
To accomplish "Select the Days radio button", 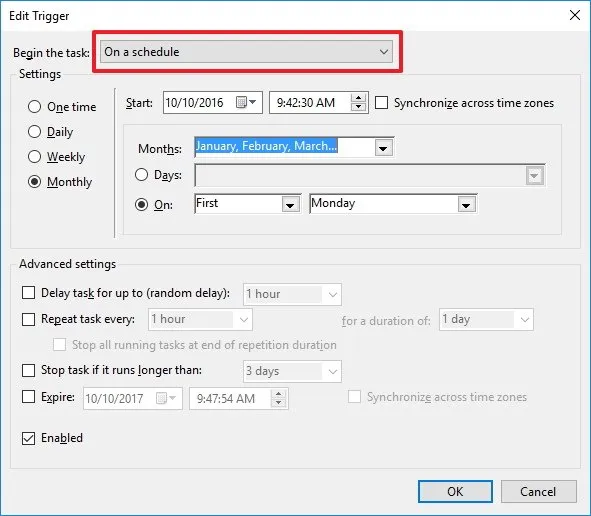I will point(141,175).
